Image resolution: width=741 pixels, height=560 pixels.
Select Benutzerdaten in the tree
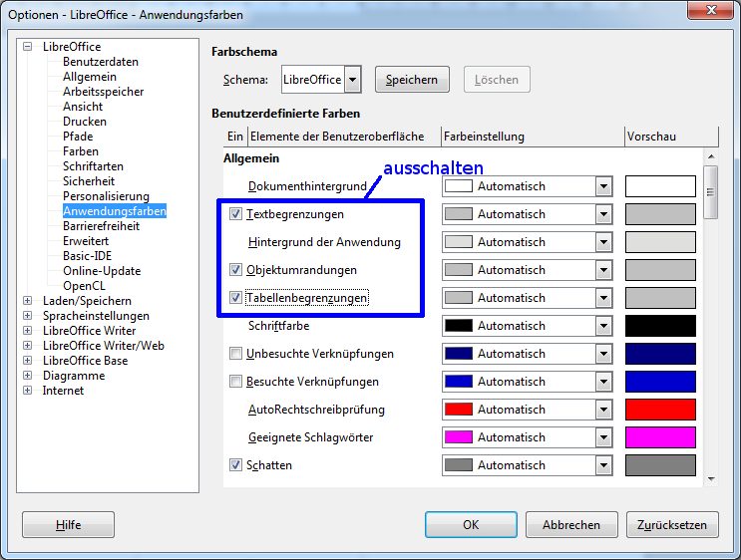pos(101,62)
